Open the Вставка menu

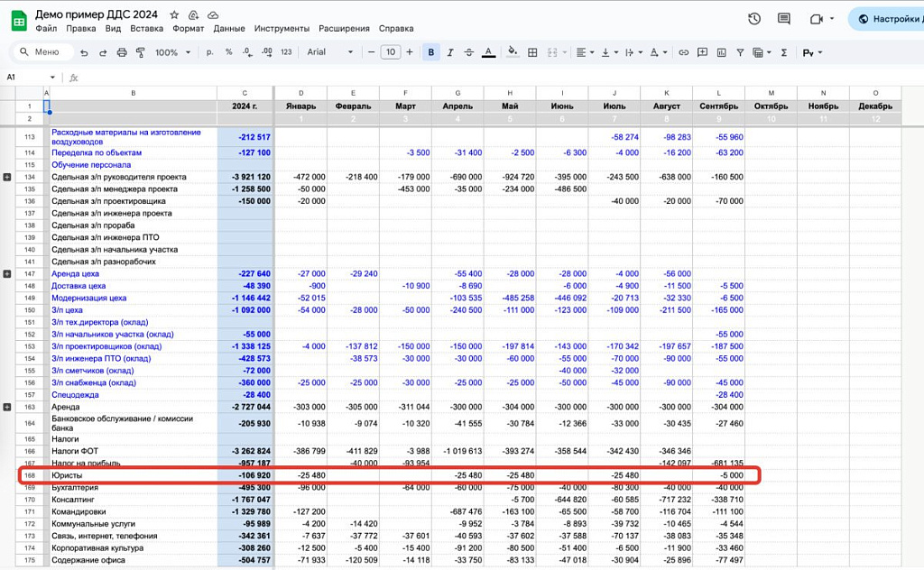(147, 28)
